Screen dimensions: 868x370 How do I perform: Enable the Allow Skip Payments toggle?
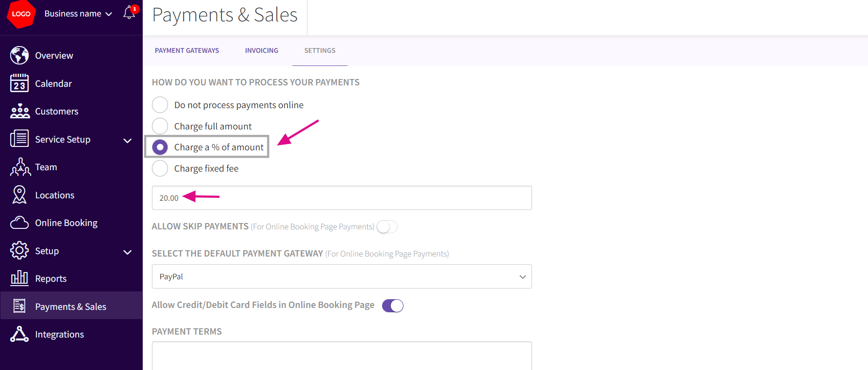pyautogui.click(x=387, y=226)
